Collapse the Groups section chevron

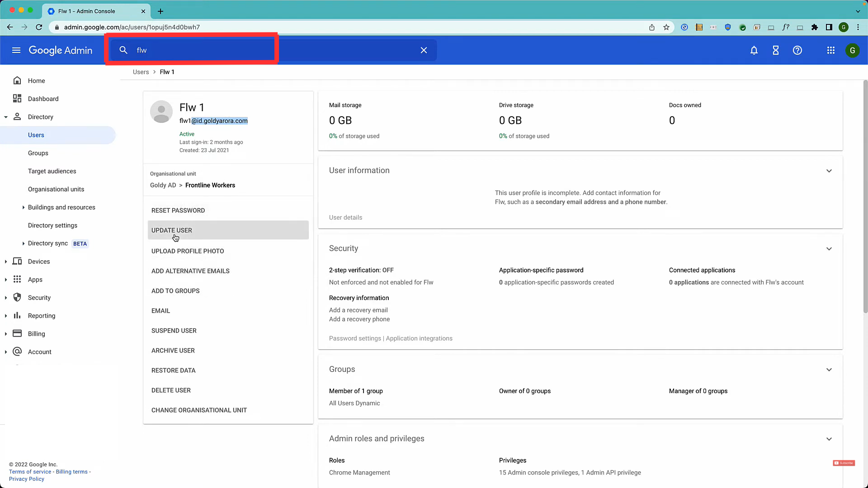pyautogui.click(x=829, y=370)
